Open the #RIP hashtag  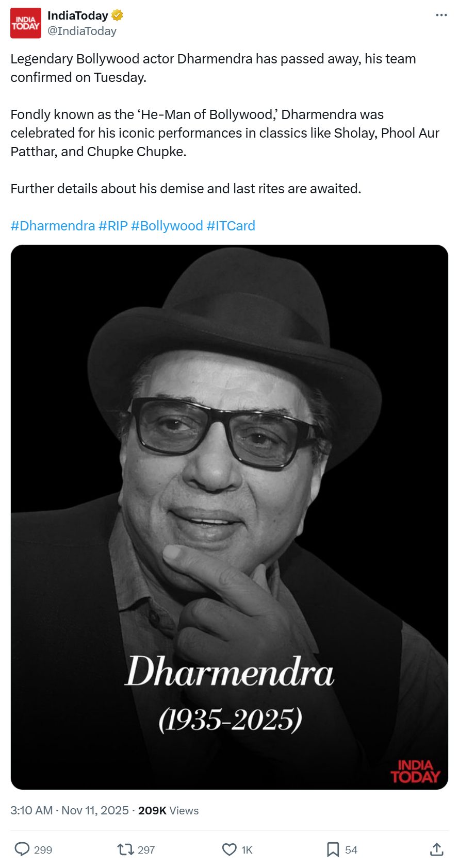click(x=113, y=226)
